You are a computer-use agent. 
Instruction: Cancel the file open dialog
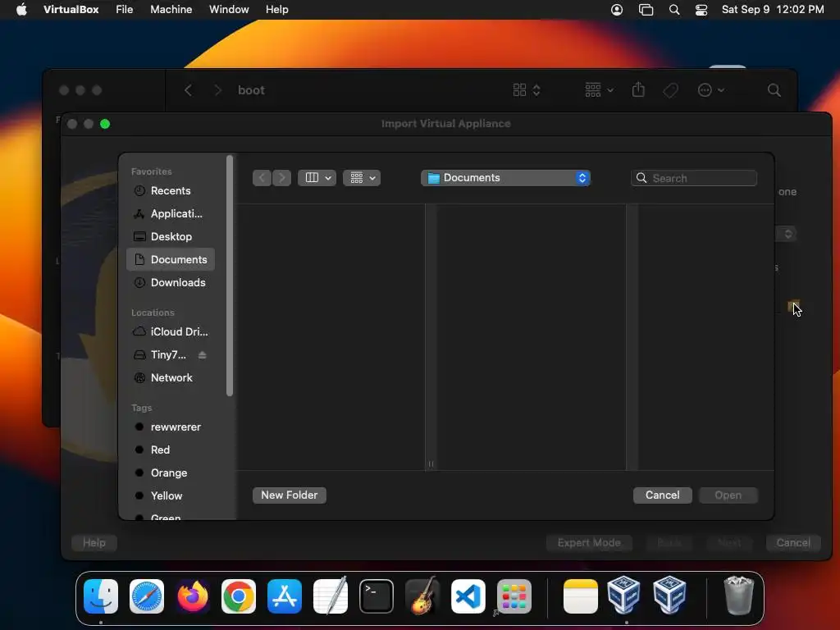point(663,495)
